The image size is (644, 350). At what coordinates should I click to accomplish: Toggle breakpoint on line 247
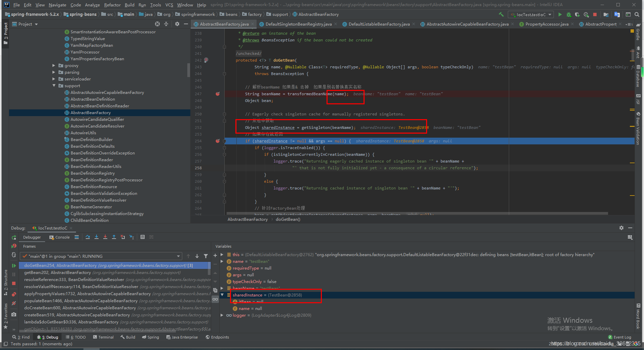pyautogui.click(x=218, y=94)
